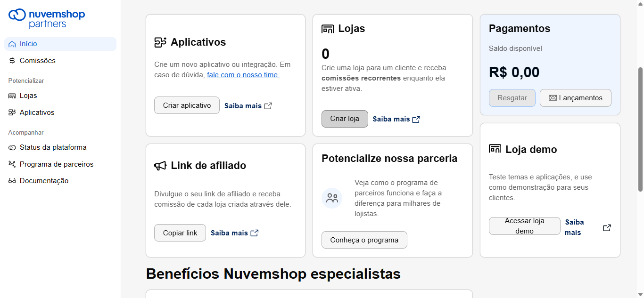Screen dimensions: 644x298
Task: Open Lançamentos in Pagamentos card
Action: [575, 98]
